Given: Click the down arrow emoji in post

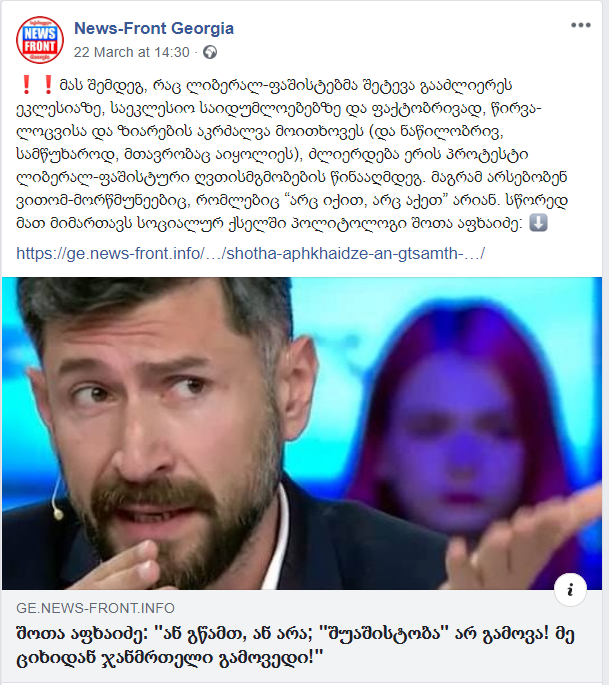Looking at the screenshot, I should pyautogui.click(x=538, y=223).
